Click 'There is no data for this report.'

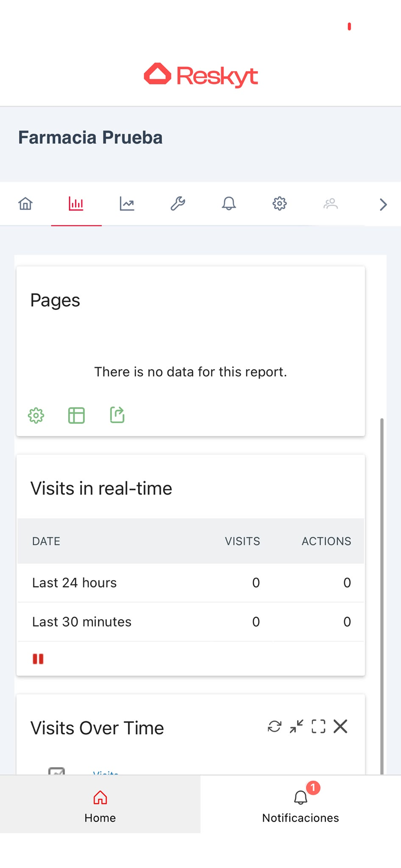coord(191,372)
